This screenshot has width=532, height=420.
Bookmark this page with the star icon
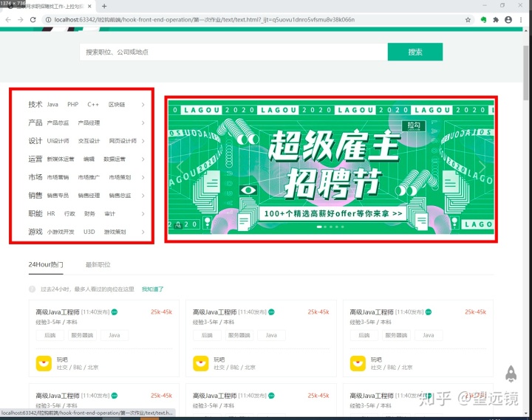click(x=468, y=20)
